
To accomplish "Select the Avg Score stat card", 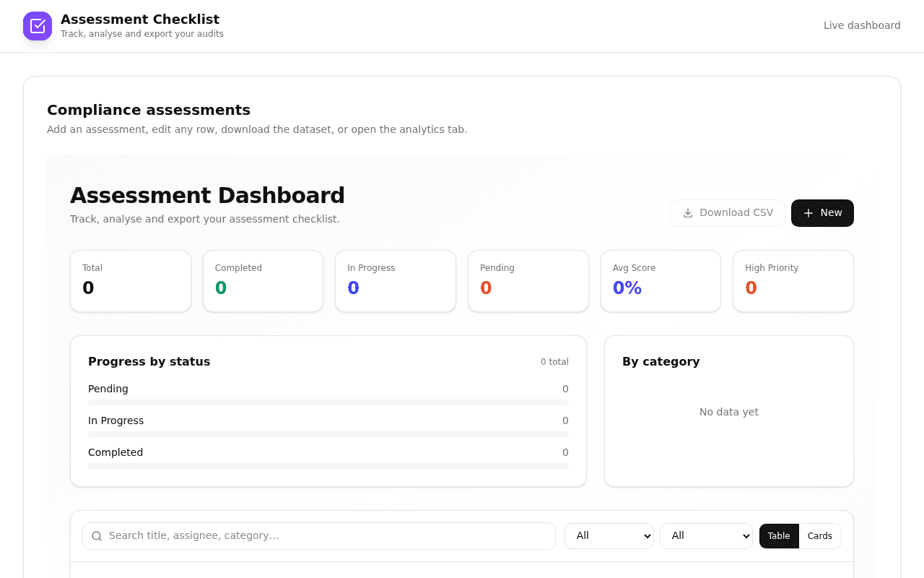I will pyautogui.click(x=661, y=281).
